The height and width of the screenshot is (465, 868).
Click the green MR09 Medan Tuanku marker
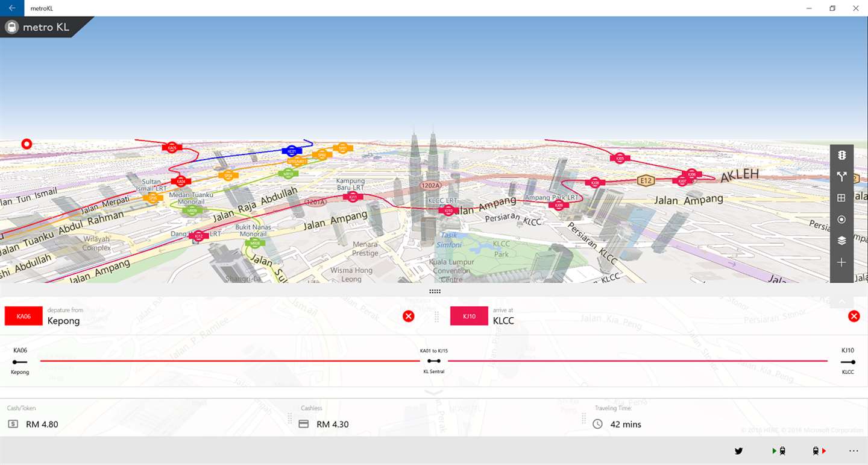[x=192, y=210]
